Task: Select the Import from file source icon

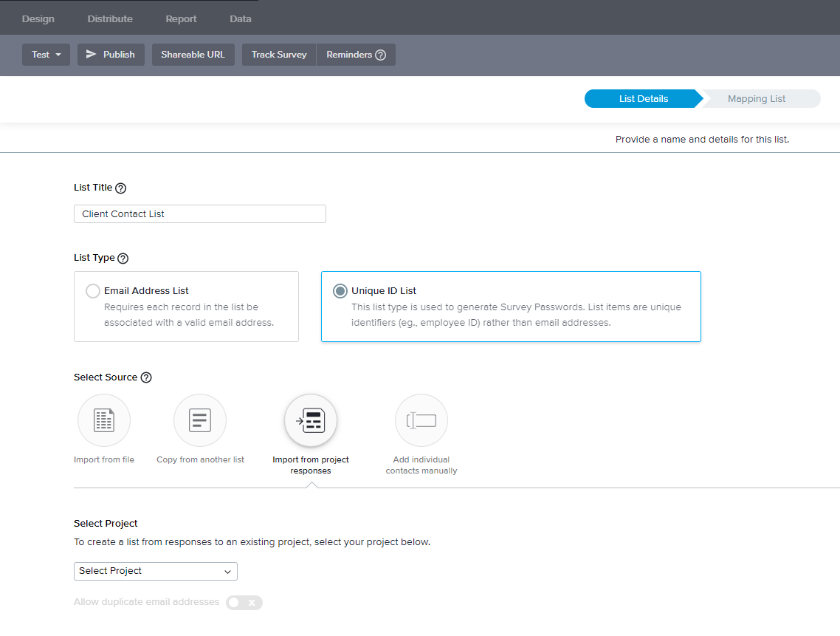Action: [x=104, y=420]
